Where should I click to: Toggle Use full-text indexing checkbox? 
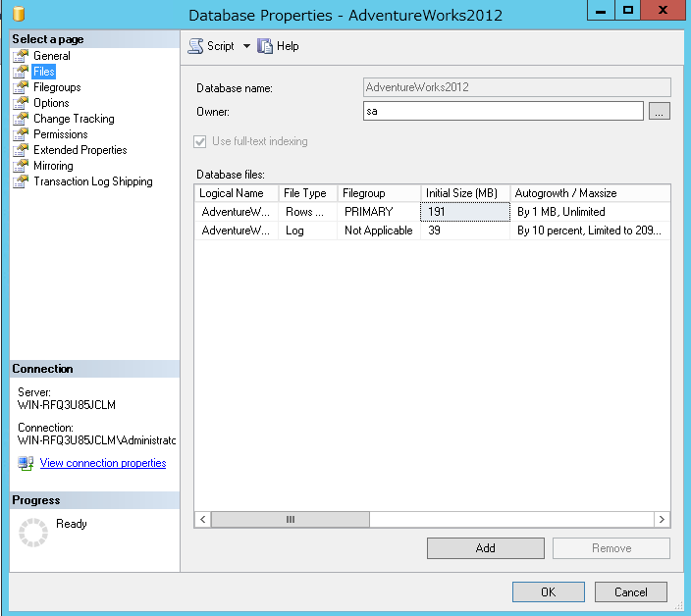pos(199,141)
